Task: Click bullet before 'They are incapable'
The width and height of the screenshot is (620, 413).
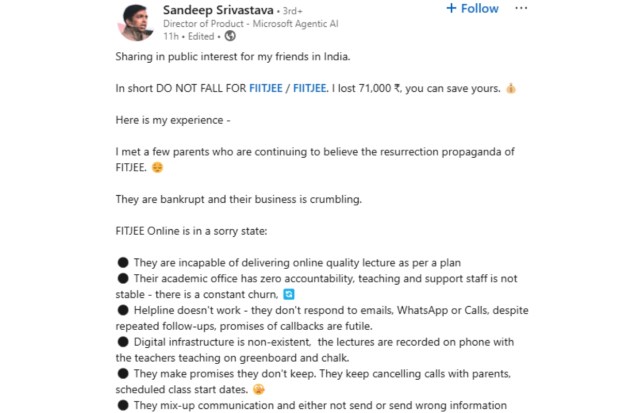Action: coord(122,263)
